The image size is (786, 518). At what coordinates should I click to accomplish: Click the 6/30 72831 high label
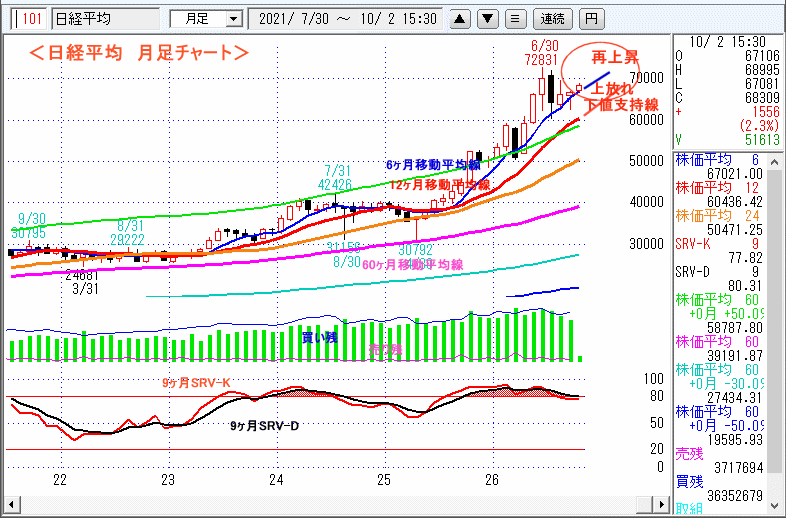(x=541, y=53)
